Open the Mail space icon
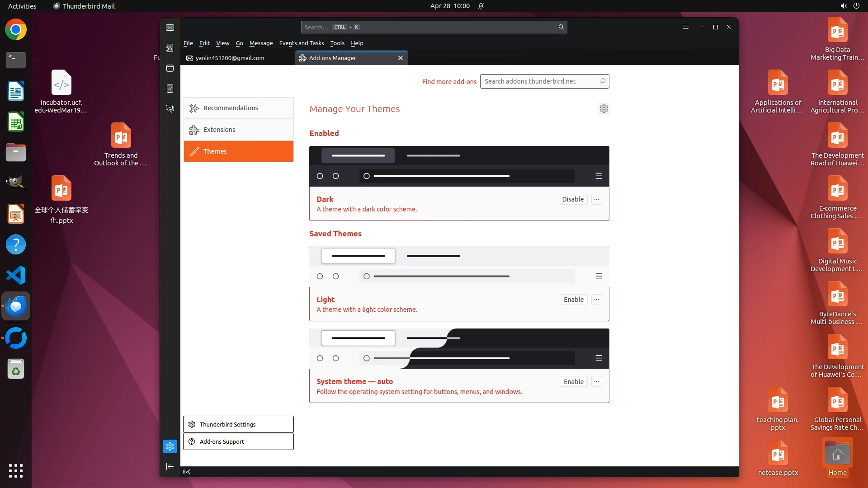The image size is (868, 488). click(x=170, y=28)
